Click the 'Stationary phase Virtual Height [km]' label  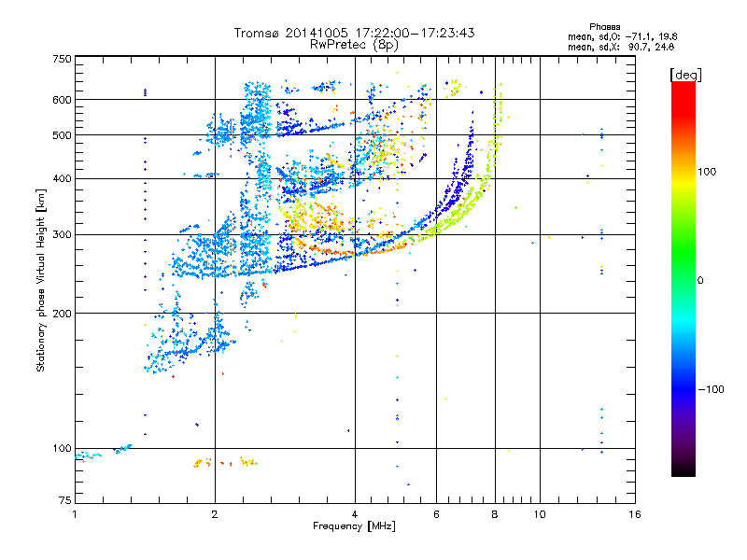tap(41, 280)
